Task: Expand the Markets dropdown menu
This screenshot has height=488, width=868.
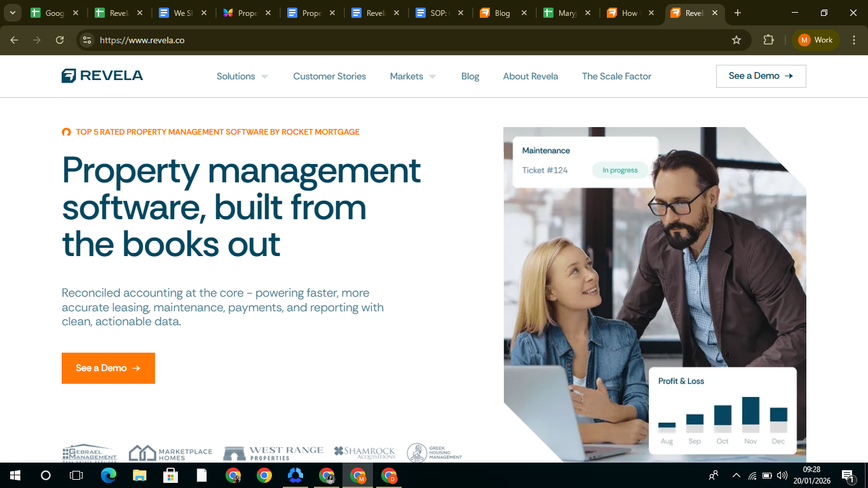Action: [x=413, y=76]
